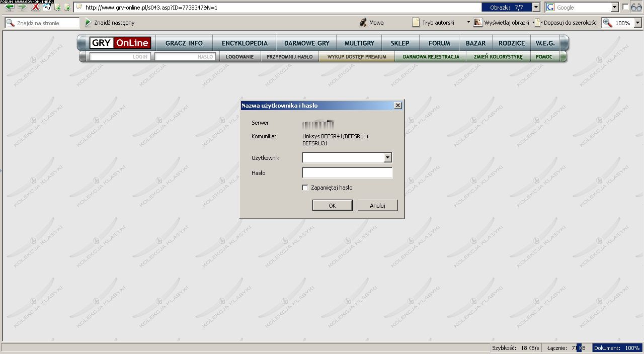The image size is (644, 354).
Task: Open the DARMOWE GRY section
Action: (306, 43)
